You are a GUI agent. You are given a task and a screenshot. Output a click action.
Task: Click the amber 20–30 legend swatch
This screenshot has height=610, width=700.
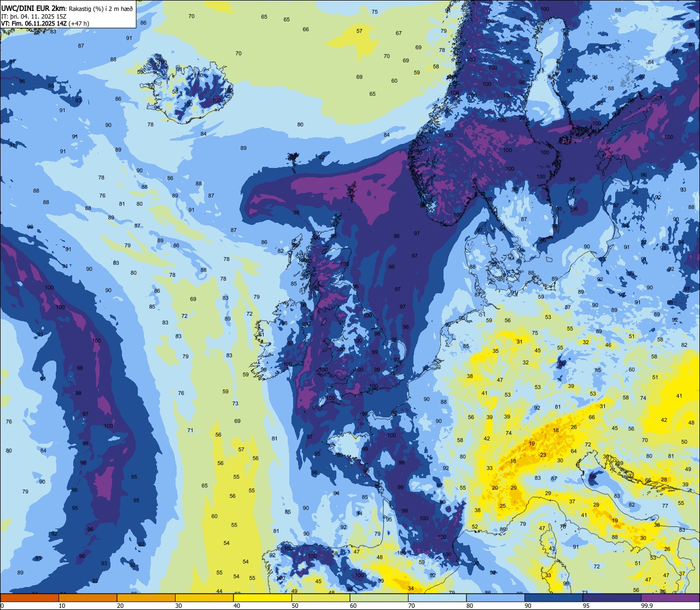tap(146, 597)
